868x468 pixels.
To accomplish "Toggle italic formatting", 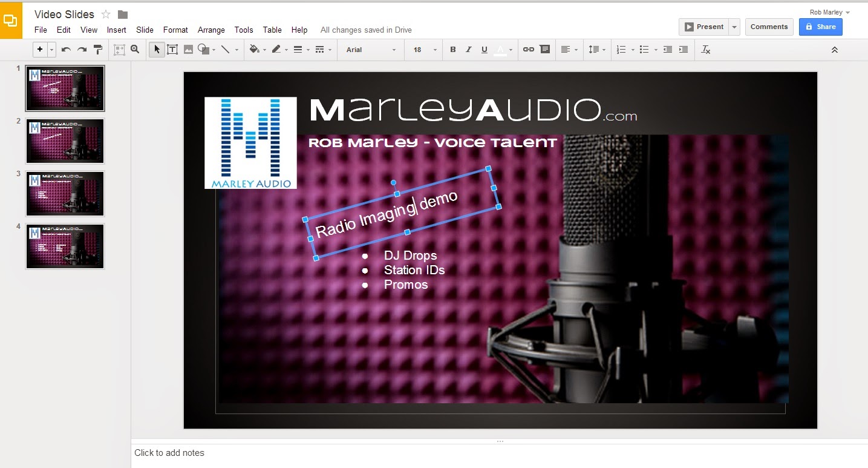I will click(x=468, y=50).
